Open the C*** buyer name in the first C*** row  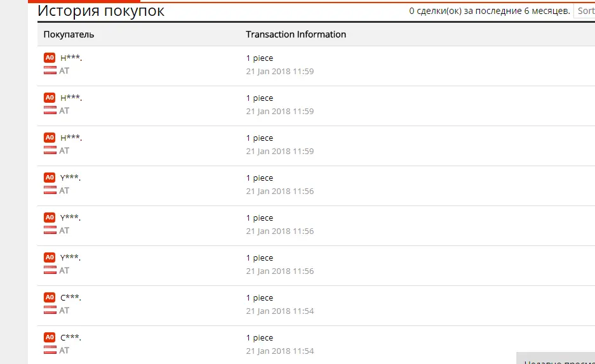[70, 297]
